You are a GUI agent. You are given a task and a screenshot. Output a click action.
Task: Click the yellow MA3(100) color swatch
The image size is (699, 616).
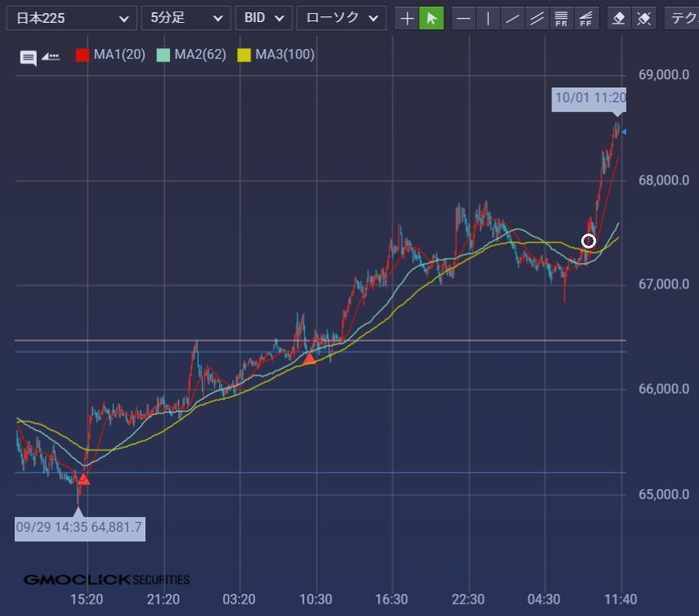(x=244, y=56)
